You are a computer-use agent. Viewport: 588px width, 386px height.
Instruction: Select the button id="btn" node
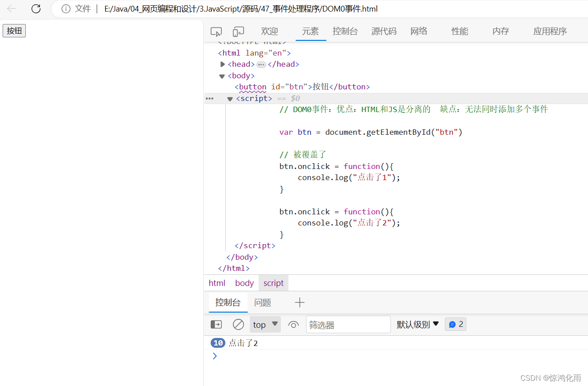pos(302,87)
